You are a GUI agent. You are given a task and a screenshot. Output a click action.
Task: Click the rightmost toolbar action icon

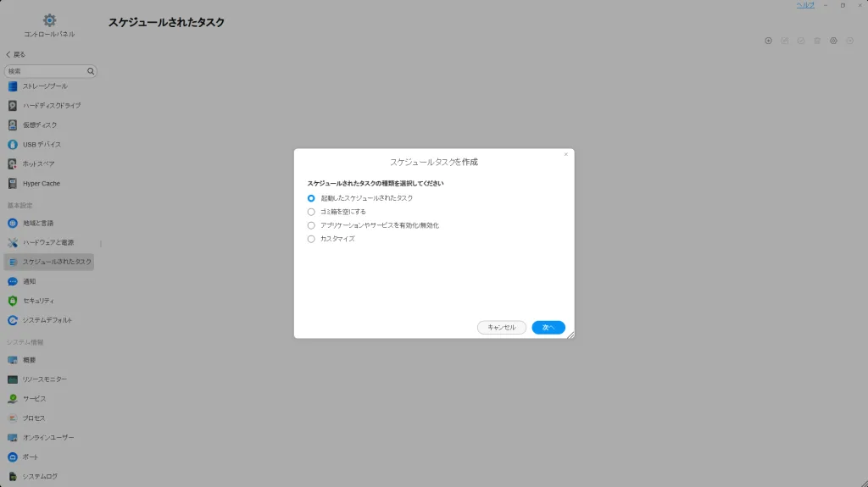(x=849, y=41)
